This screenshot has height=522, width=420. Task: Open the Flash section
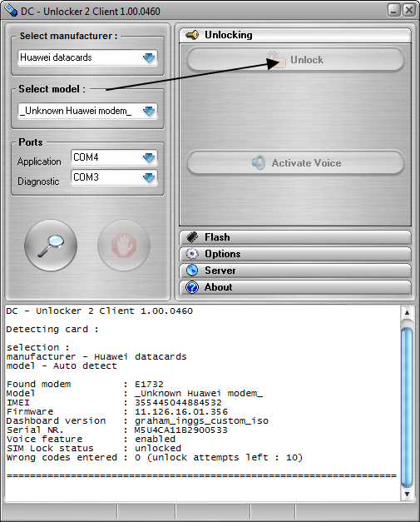coord(295,237)
